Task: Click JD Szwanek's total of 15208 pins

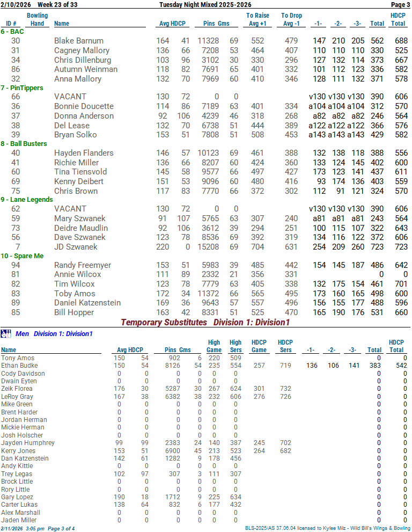Action: 208,246
